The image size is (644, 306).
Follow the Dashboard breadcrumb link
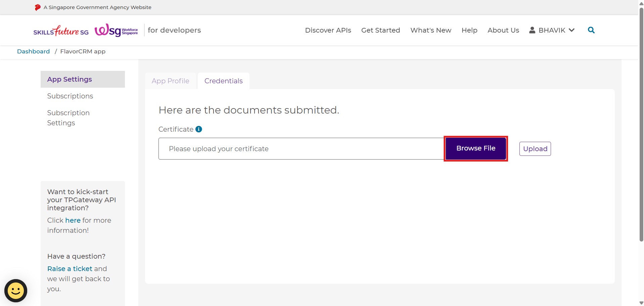click(33, 51)
